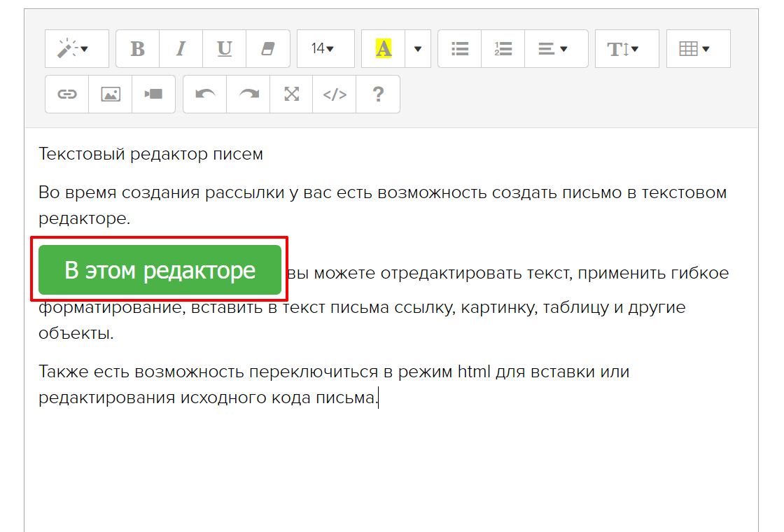
Task: Insert a picture using image icon
Action: [x=111, y=94]
